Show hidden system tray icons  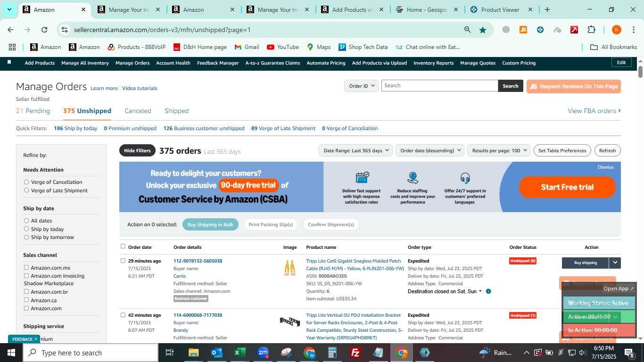pos(527,353)
